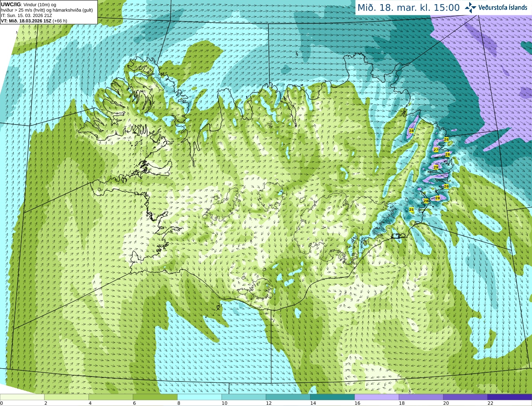Select the 8–10 m/s light cyan legend swatch
This screenshot has height=406, width=532.
(199, 397)
